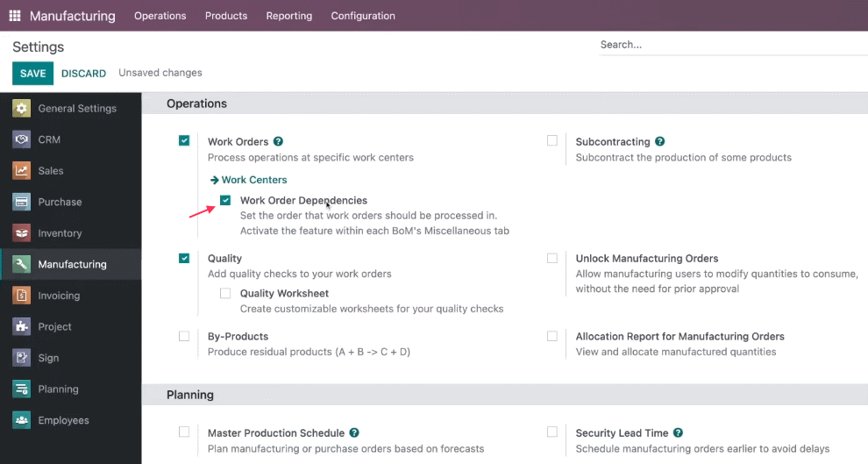Click the Quality Worksheet label
Viewport: 868px width, 464px height.
coord(284,294)
